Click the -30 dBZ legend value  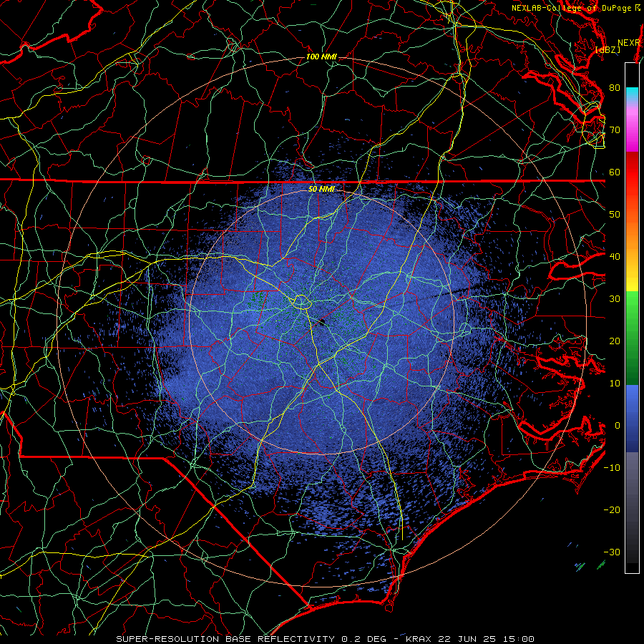(x=612, y=552)
